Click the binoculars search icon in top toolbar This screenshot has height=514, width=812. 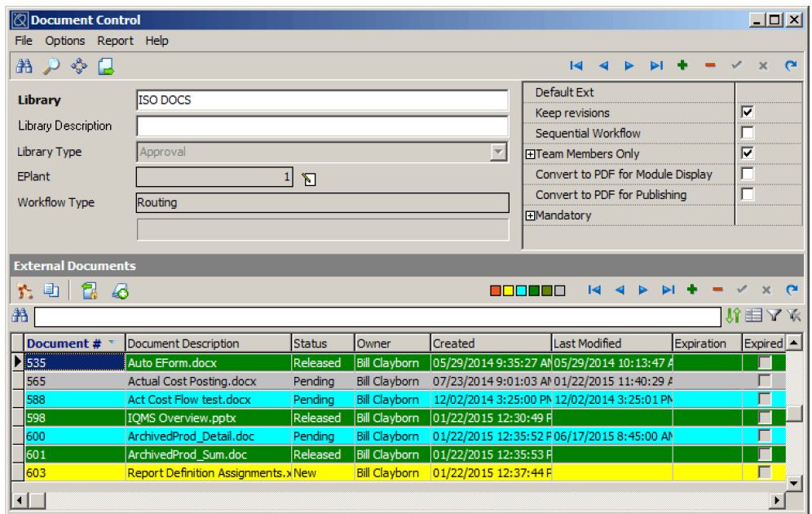tap(23, 66)
